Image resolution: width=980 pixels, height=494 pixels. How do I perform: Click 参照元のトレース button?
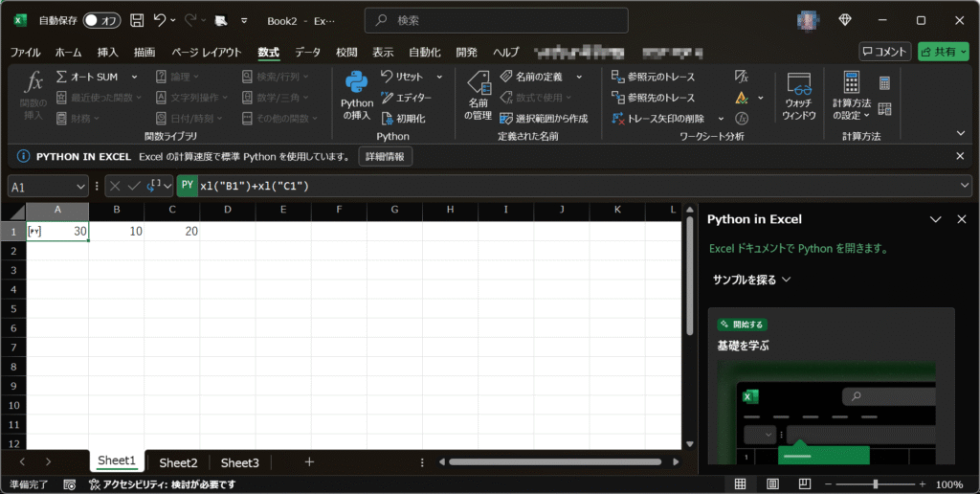coord(653,77)
